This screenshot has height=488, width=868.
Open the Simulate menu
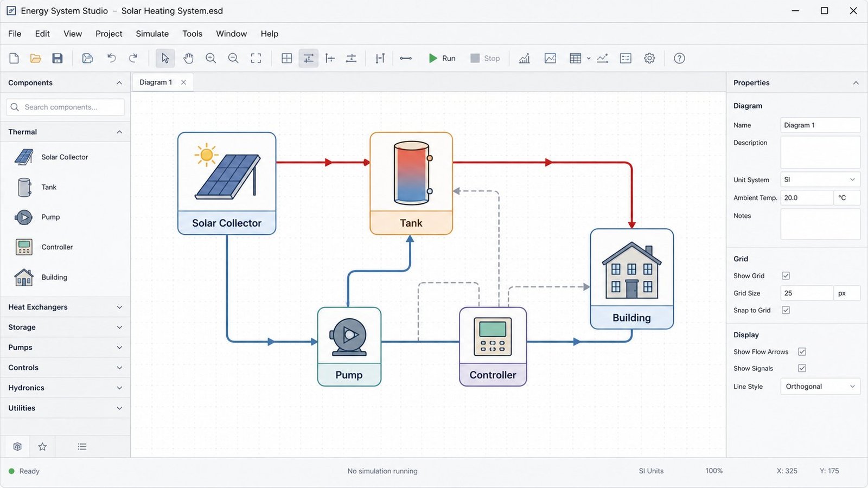(x=152, y=34)
